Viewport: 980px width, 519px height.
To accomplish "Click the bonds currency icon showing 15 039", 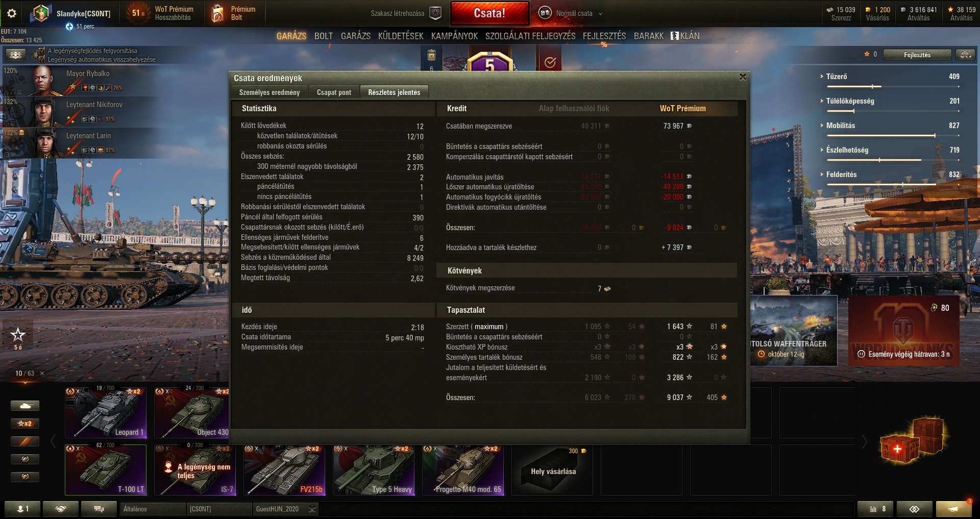I will tap(830, 10).
